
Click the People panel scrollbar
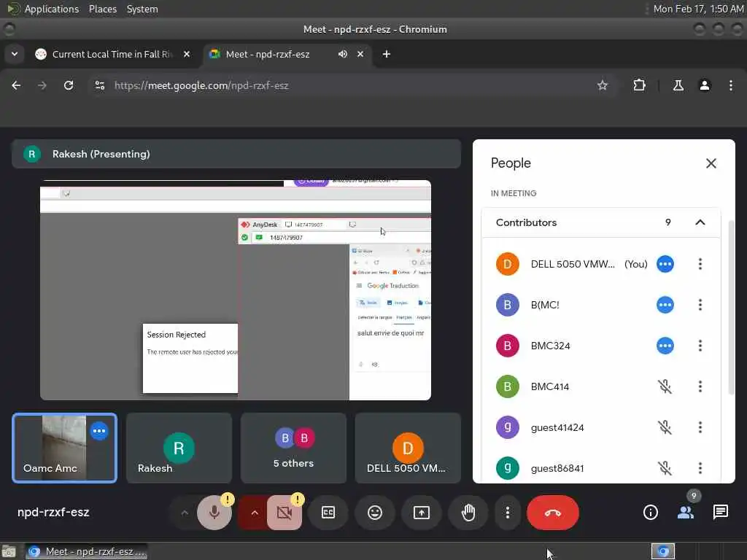[x=731, y=308]
